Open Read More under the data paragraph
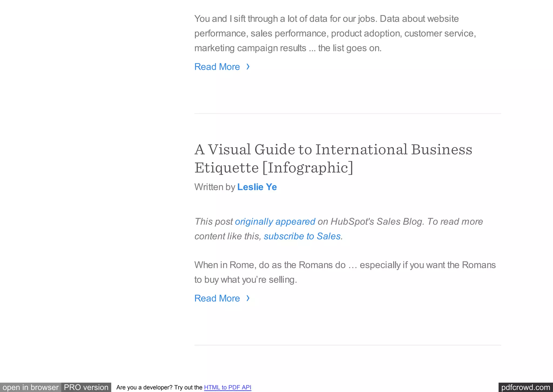 (217, 67)
